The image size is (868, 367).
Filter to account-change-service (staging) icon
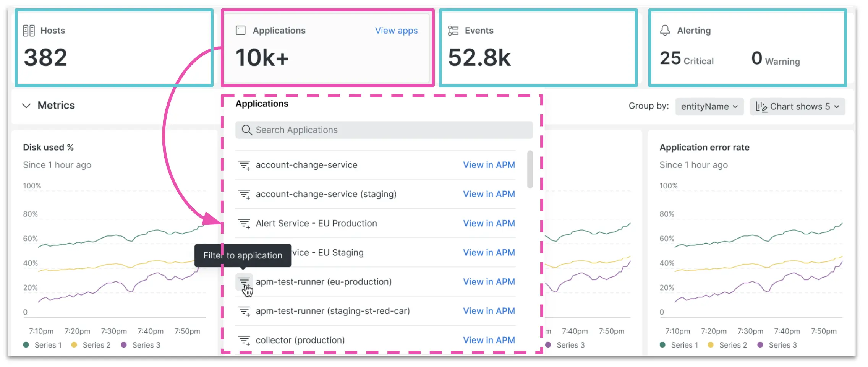pos(244,194)
